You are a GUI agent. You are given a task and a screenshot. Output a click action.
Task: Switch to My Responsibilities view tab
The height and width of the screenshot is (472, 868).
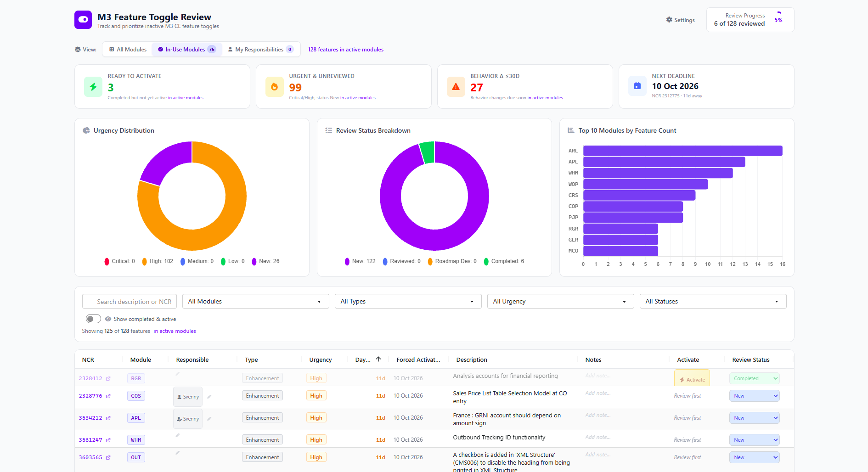tap(260, 49)
